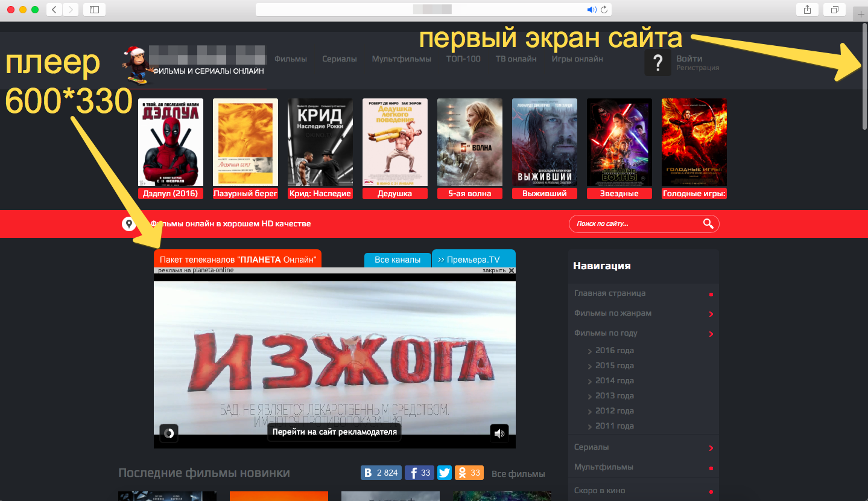Click Все фильмы link
The image size is (868, 501).
point(518,474)
